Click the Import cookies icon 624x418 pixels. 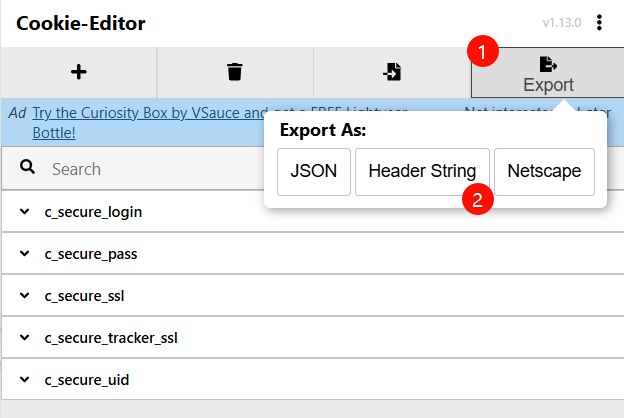[x=391, y=71]
